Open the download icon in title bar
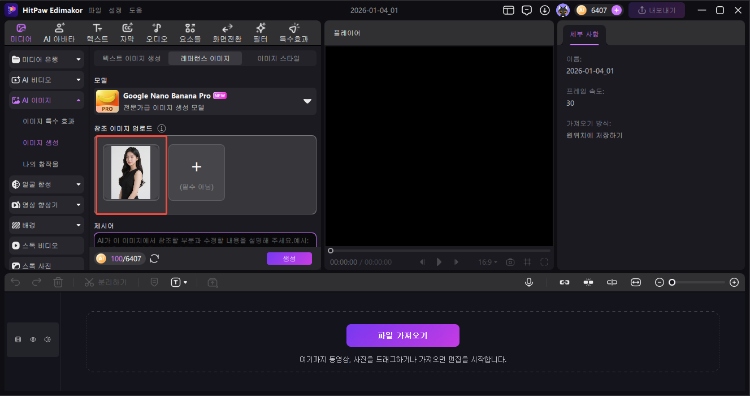750x396 pixels. [545, 10]
